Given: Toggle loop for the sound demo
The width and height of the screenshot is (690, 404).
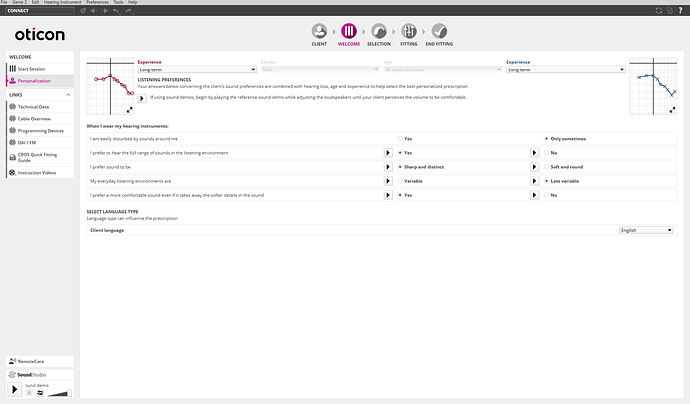Looking at the screenshot, I should point(40,393).
